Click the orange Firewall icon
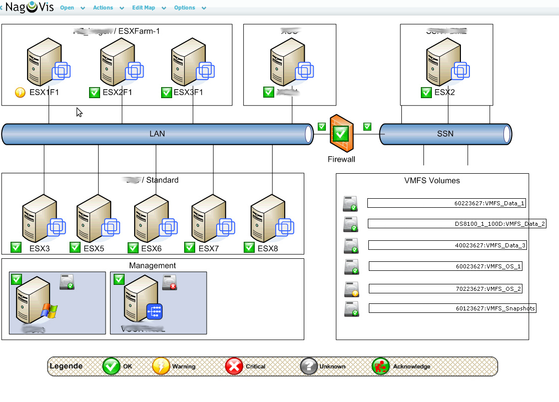Screen dimensions: 559x402 pos(342,133)
